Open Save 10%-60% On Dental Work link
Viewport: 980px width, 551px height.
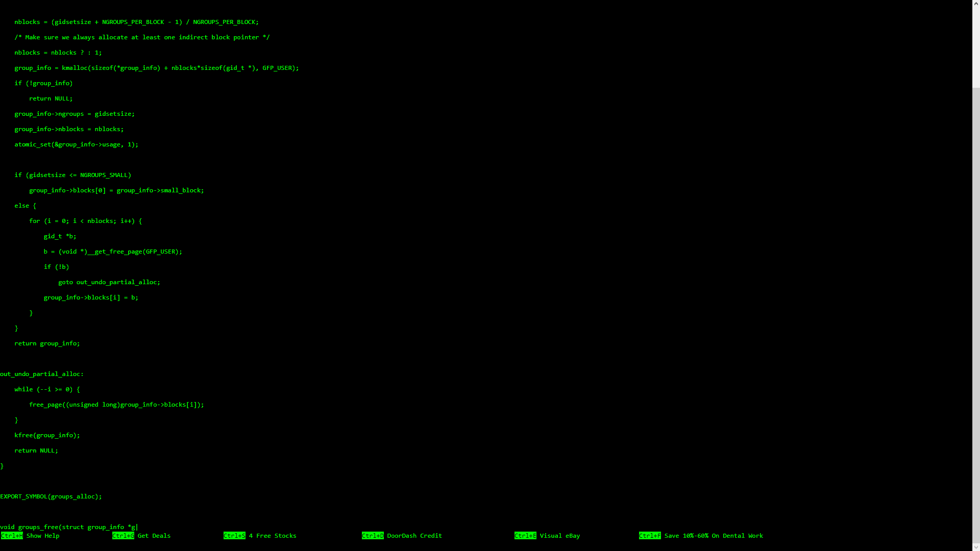pyautogui.click(x=714, y=536)
